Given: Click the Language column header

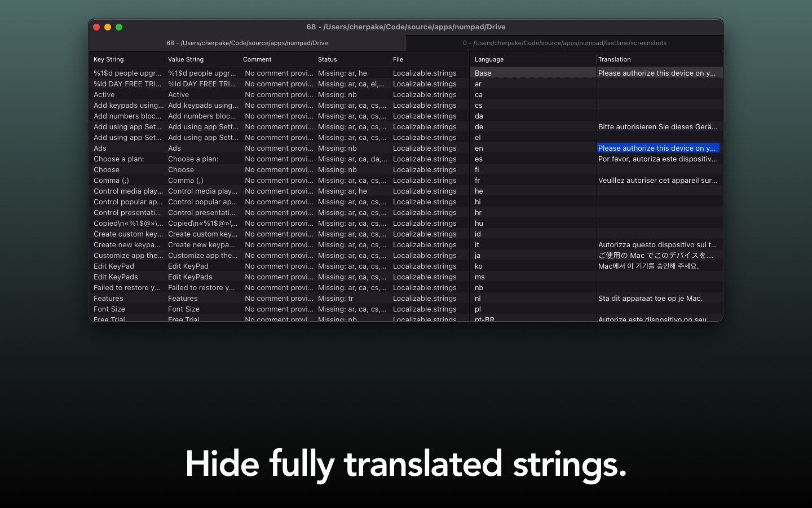Looking at the screenshot, I should click(533, 59).
